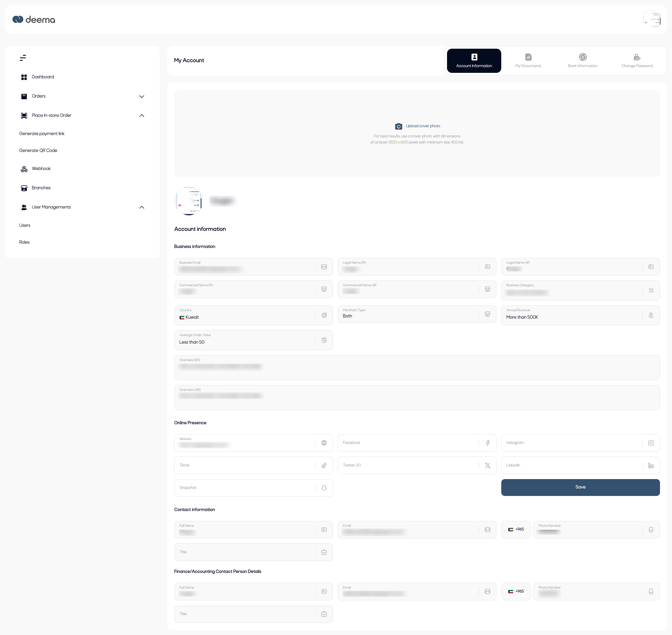Click the globe icon in Website field
Viewport: 672px width, 635px height.
(x=324, y=443)
